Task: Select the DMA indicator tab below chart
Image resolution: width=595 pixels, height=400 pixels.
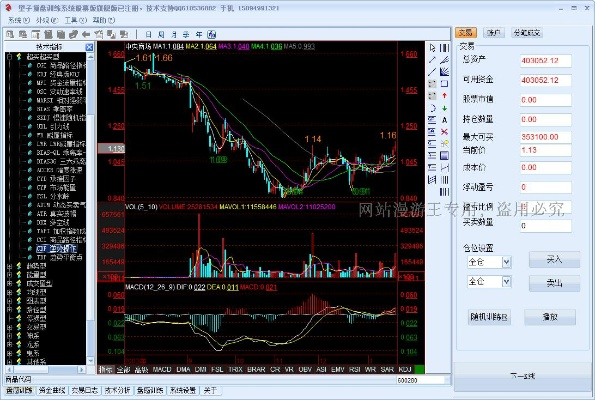Action: (x=184, y=369)
